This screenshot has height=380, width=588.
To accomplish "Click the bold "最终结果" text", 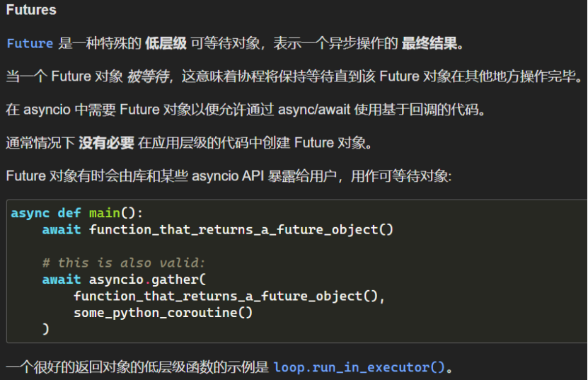I will (430, 43).
